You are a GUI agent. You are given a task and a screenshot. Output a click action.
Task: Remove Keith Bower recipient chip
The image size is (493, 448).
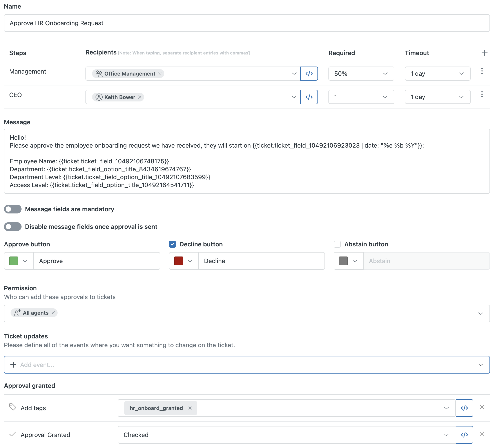pyautogui.click(x=140, y=97)
